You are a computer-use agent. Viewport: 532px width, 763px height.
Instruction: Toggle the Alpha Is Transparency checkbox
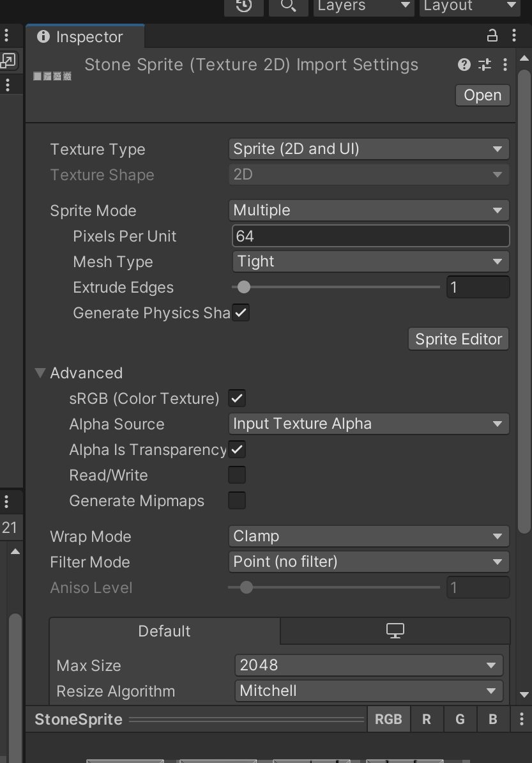pyautogui.click(x=237, y=449)
